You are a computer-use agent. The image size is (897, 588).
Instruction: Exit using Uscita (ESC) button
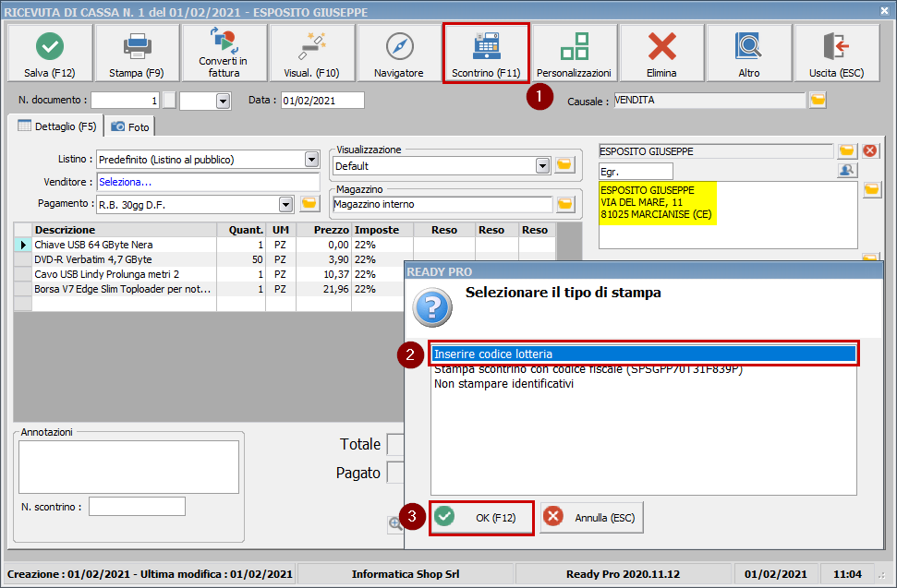point(836,53)
